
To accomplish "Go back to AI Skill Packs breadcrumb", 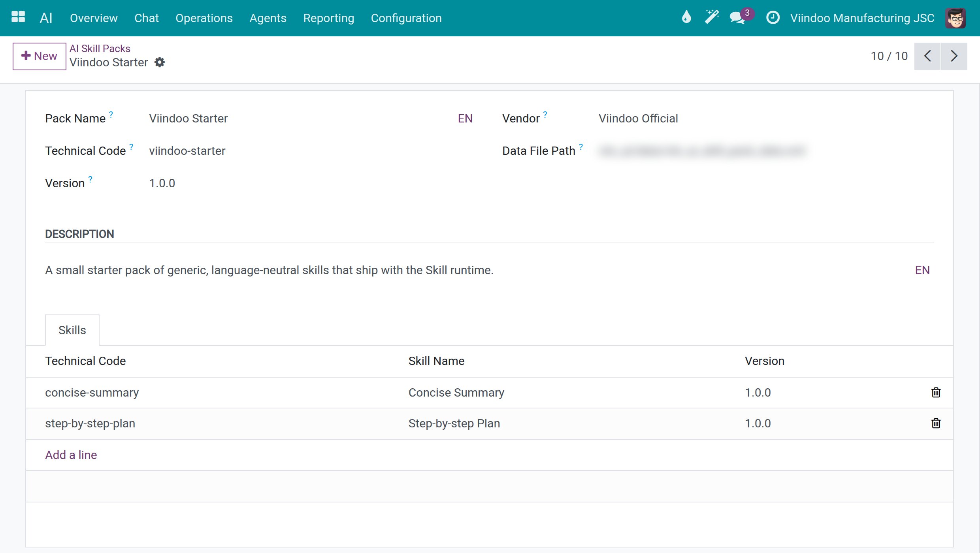I will click(x=100, y=48).
